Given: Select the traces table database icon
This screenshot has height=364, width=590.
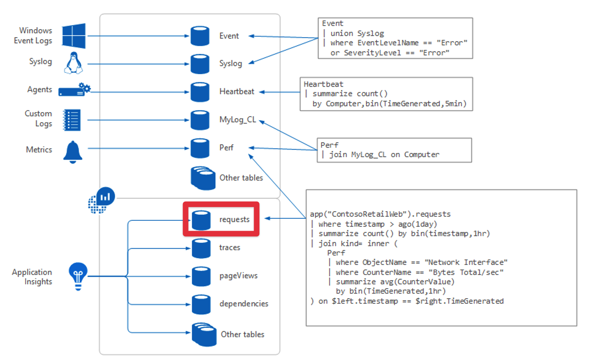Looking at the screenshot, I should coord(201,248).
